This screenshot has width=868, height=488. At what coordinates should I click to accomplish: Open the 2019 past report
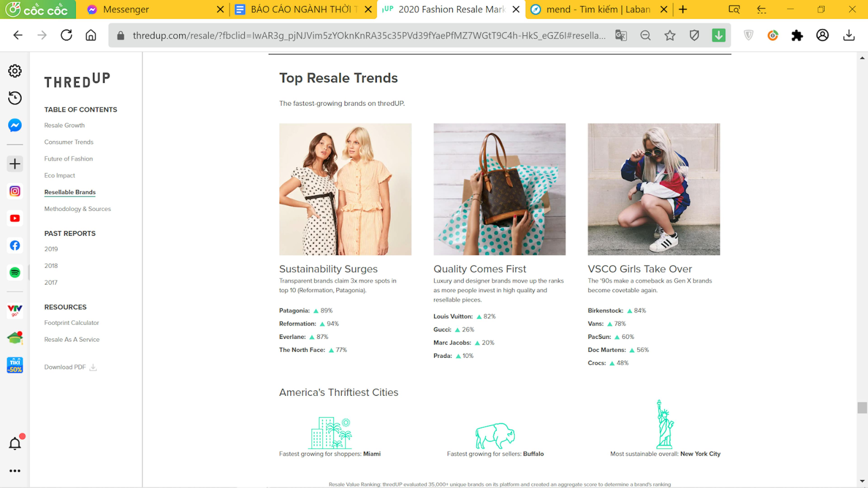[51, 249]
